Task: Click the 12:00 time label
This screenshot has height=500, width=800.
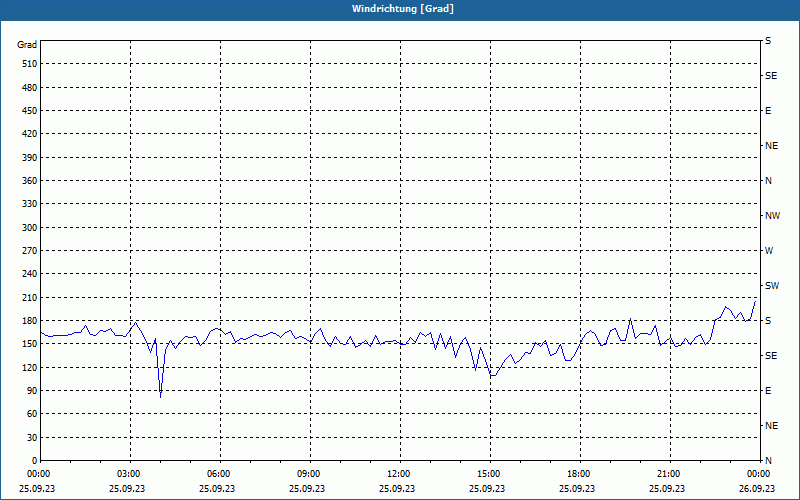Action: click(x=397, y=474)
